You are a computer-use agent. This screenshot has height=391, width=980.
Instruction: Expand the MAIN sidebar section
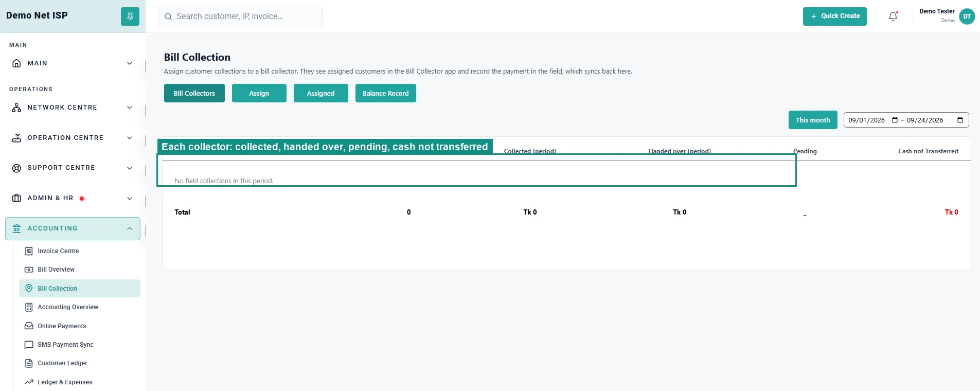click(x=73, y=63)
